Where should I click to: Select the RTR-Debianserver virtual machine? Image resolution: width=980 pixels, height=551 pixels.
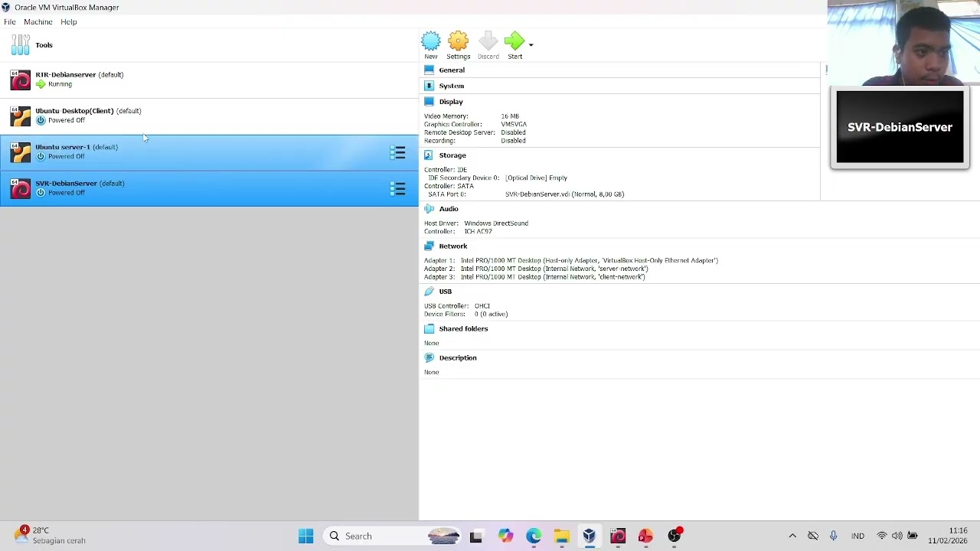coord(209,80)
